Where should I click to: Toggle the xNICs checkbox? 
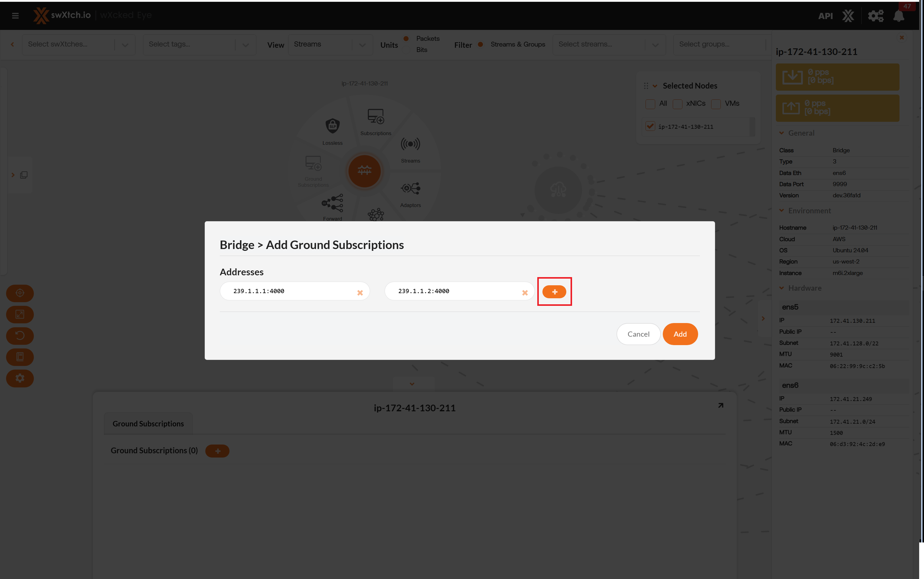(677, 104)
